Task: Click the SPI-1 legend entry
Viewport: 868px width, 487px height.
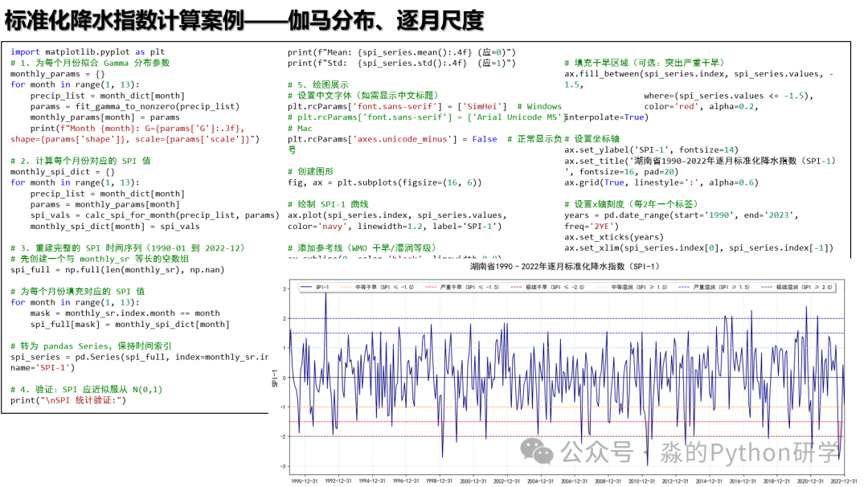Action: [315, 287]
